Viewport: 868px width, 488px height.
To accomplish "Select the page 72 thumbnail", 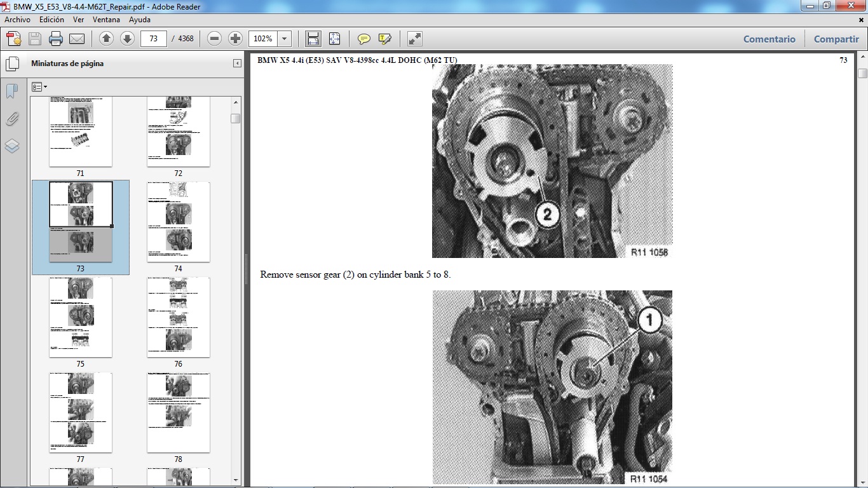I will [179, 132].
